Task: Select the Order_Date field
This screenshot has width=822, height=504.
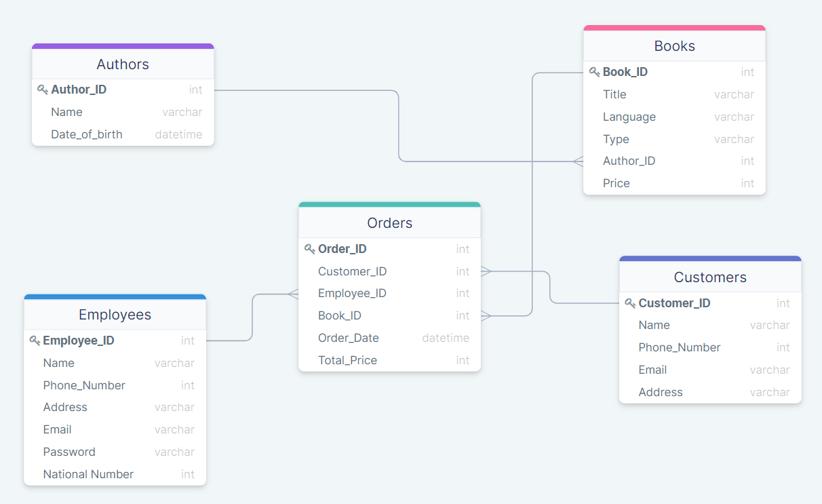Action: [389, 338]
